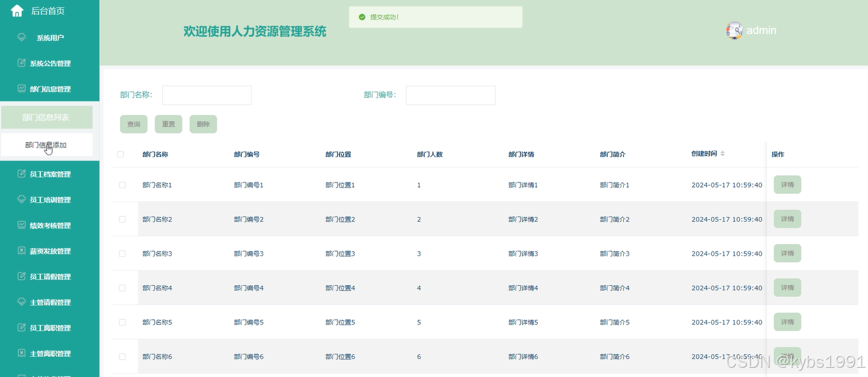868x377 pixels.
Task: Expand the 绩效考核管理 menu
Action: (x=50, y=225)
